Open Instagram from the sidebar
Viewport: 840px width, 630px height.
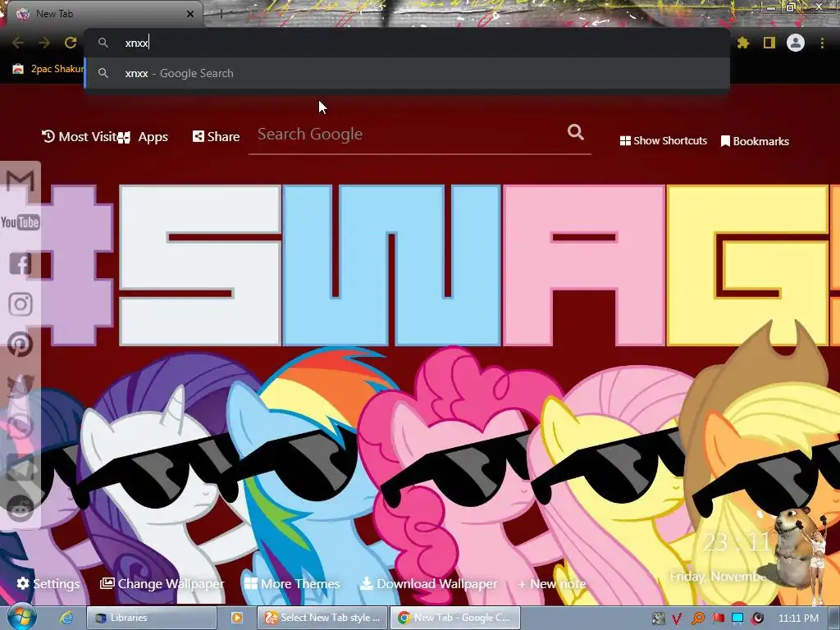(21, 304)
